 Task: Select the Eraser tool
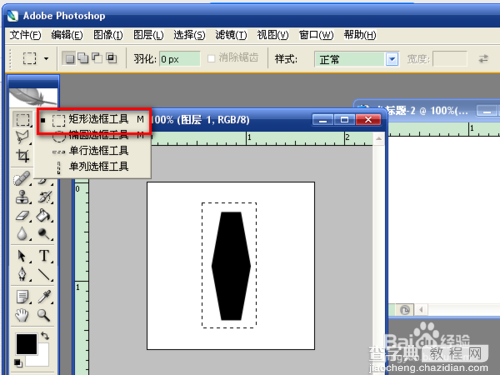point(22,216)
